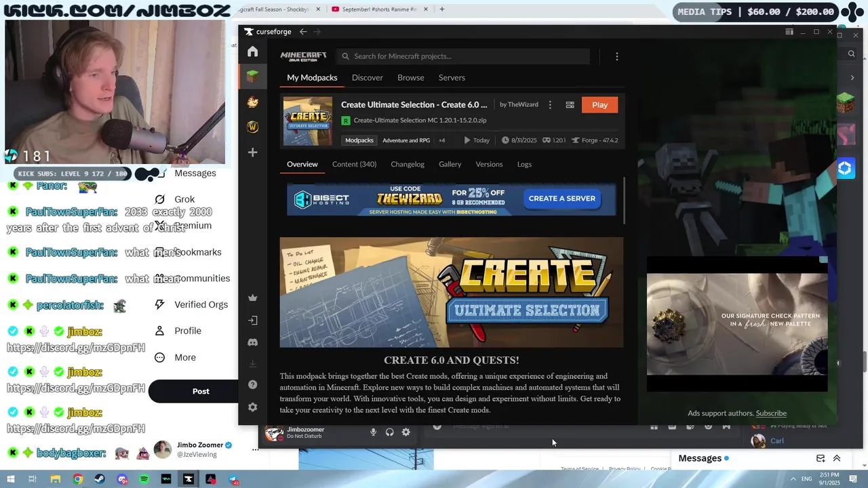Open the CurseForge Home icon in sidebar
The height and width of the screenshot is (488, 868).
point(252,52)
